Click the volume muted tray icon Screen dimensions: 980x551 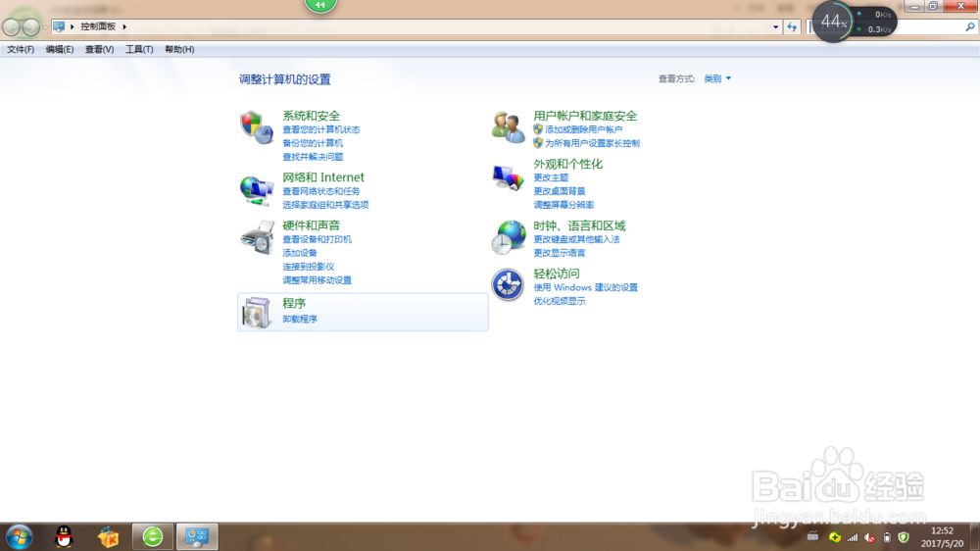[x=869, y=537]
